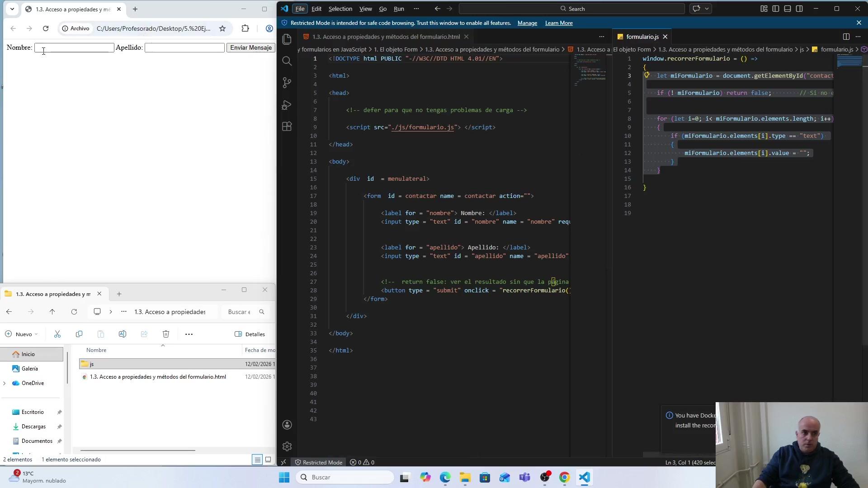Open the Nuevo dropdown in File Explorer
868x488 pixels.
pos(22,334)
